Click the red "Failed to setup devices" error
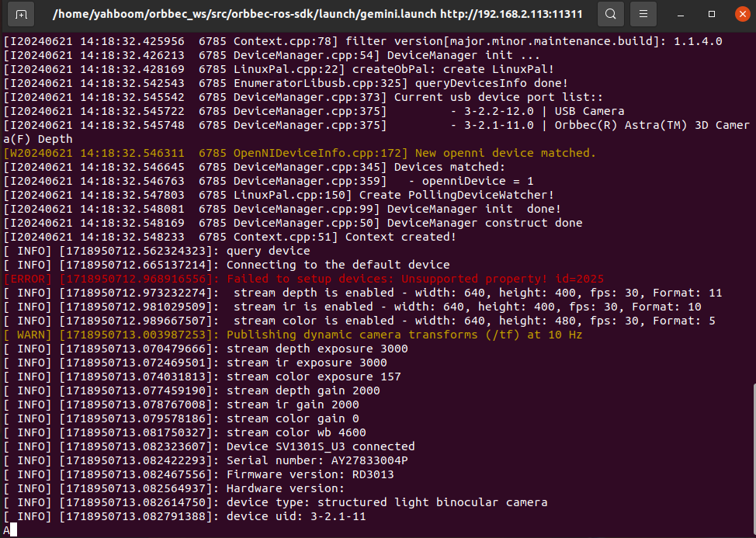Screen dimensions: 756x538 [x=303, y=279]
